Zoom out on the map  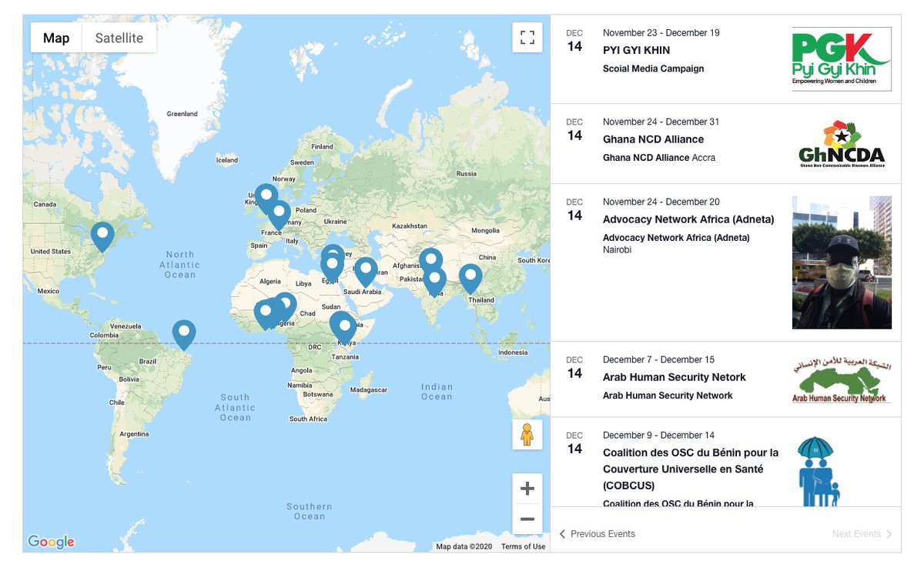coord(527,519)
